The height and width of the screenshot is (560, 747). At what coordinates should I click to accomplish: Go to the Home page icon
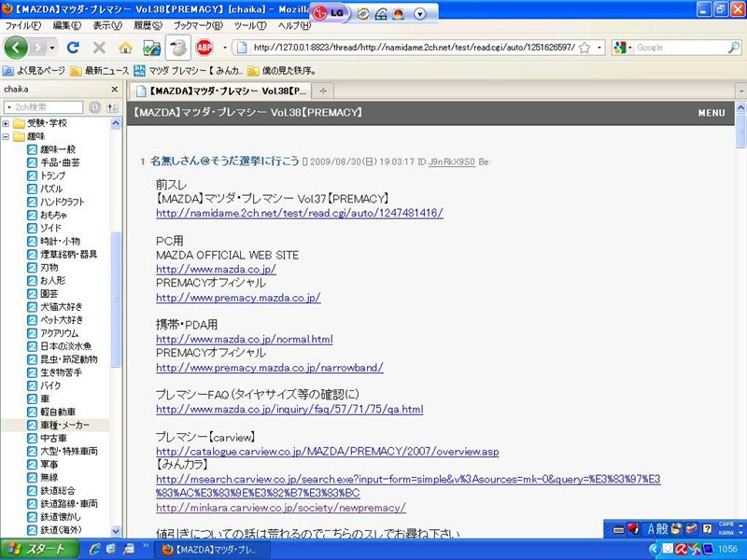pos(125,48)
